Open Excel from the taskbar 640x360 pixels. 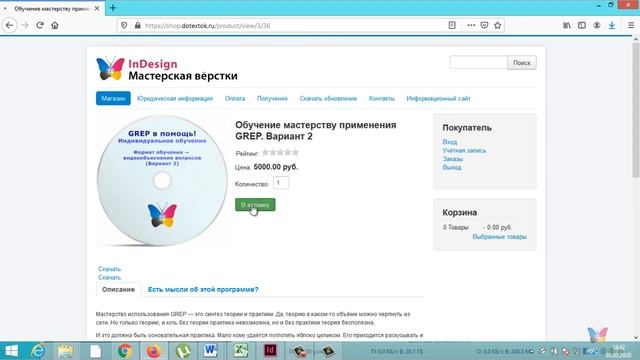(x=240, y=351)
